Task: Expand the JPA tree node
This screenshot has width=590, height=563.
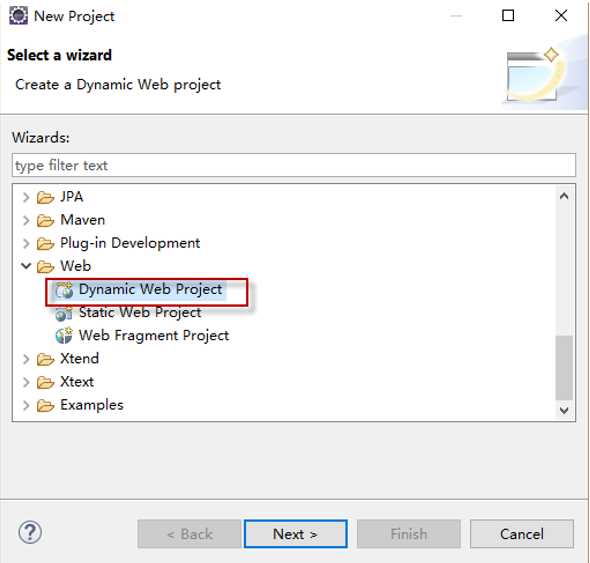Action: click(x=26, y=197)
